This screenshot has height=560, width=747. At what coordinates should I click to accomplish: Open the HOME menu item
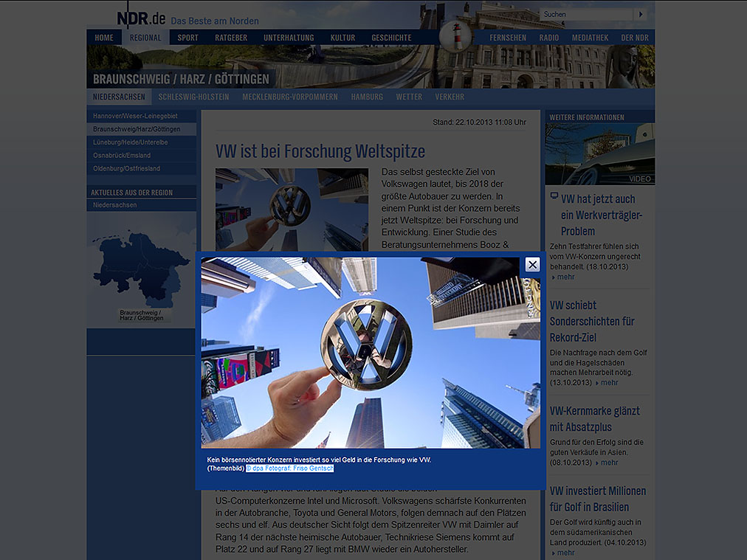pos(104,38)
